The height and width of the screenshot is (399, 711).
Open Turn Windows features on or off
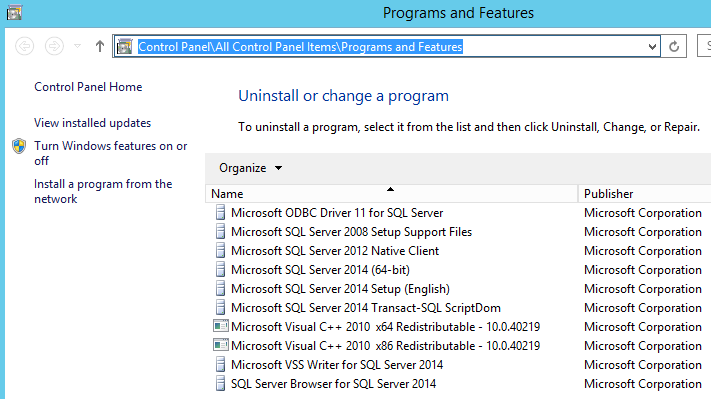point(111,153)
